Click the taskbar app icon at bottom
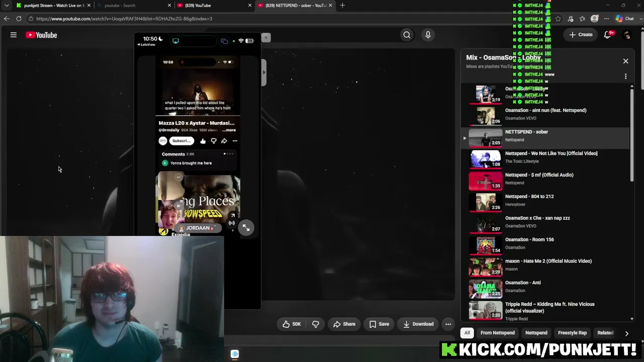 [234, 354]
